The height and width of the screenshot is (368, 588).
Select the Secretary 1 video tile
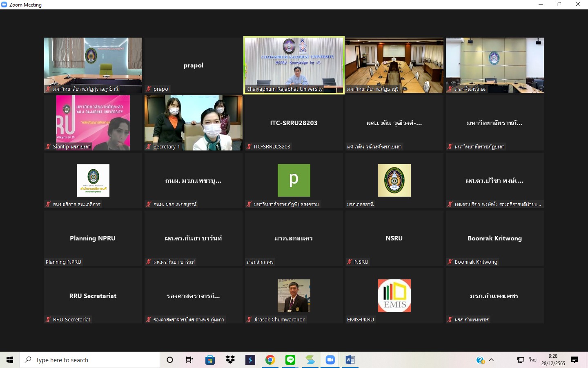click(x=194, y=123)
